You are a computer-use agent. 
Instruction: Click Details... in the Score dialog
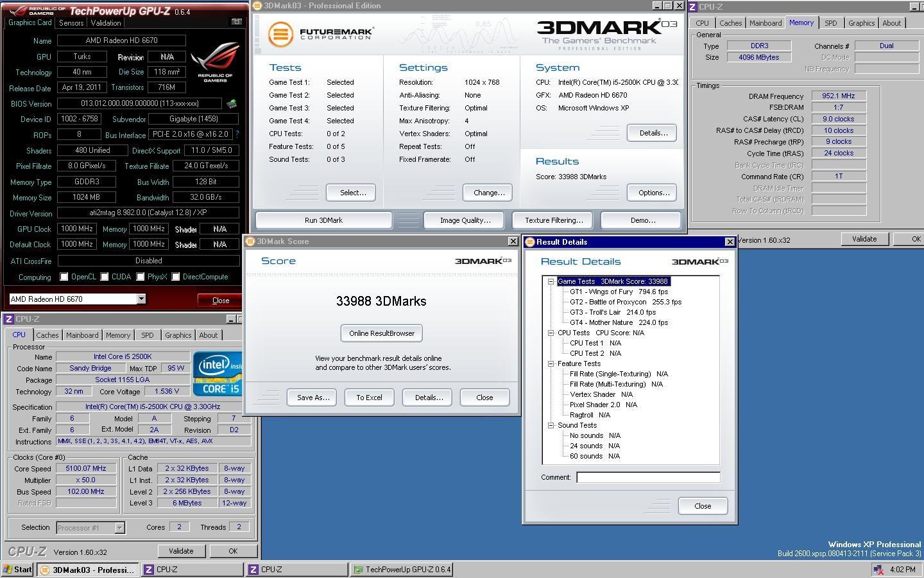point(429,398)
